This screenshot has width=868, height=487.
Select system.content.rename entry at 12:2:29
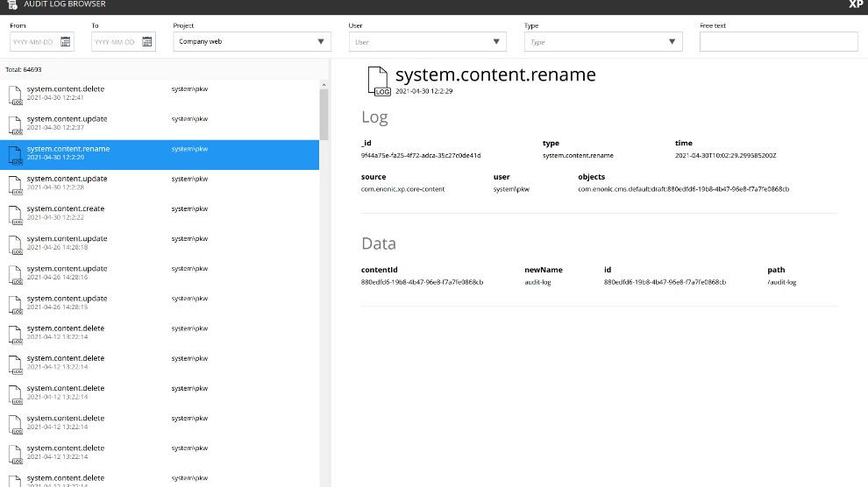pos(160,155)
